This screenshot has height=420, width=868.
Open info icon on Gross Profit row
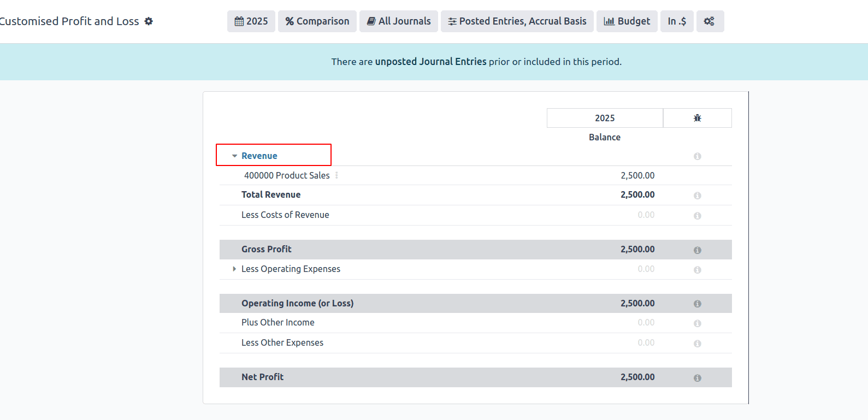(x=698, y=250)
